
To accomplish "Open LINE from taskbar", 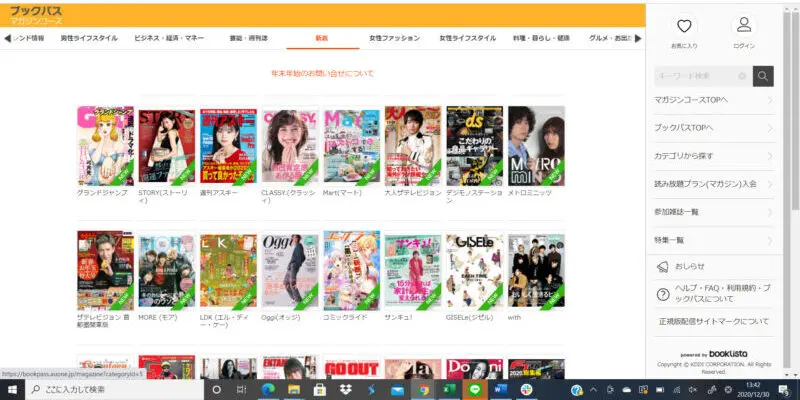I will (x=475, y=390).
